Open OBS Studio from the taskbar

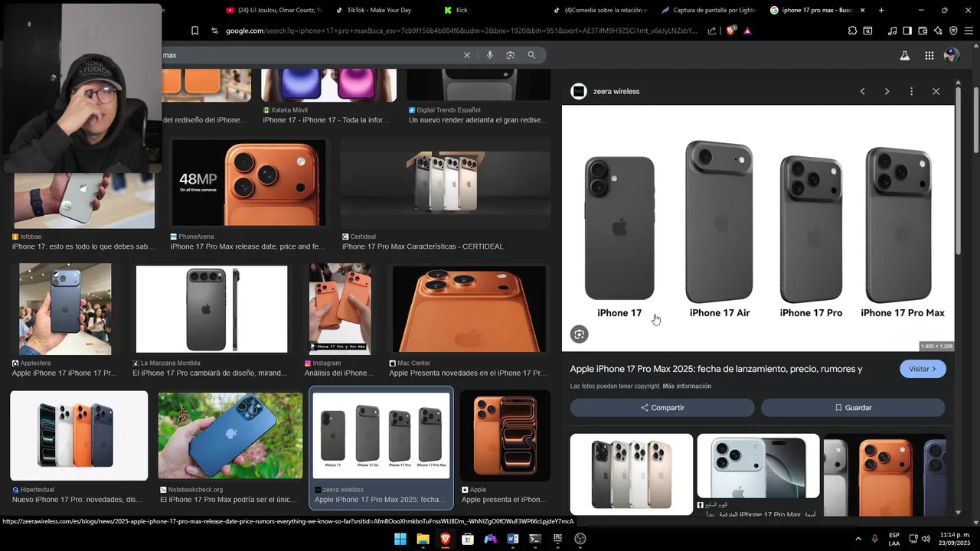(x=580, y=539)
